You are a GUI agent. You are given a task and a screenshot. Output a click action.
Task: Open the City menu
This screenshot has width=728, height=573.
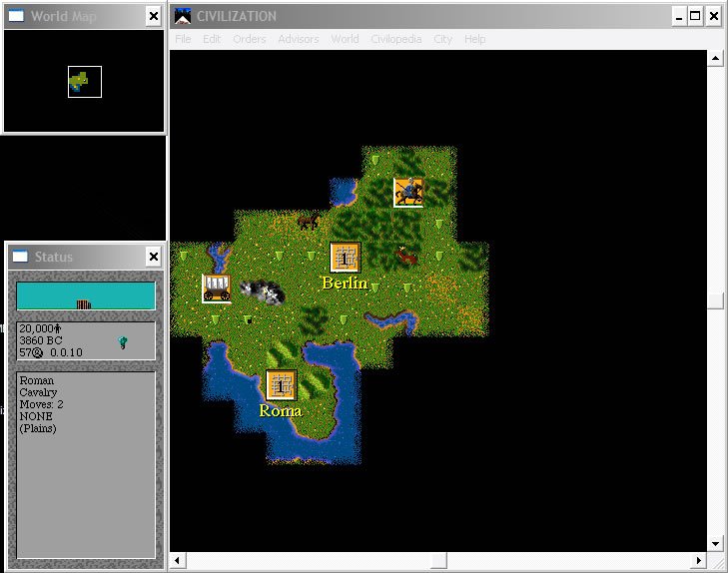click(443, 39)
